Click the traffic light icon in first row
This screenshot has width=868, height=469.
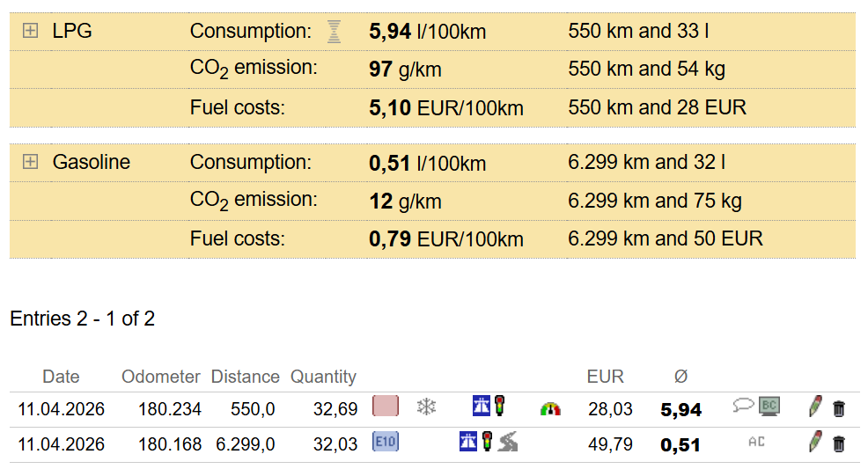coord(500,406)
